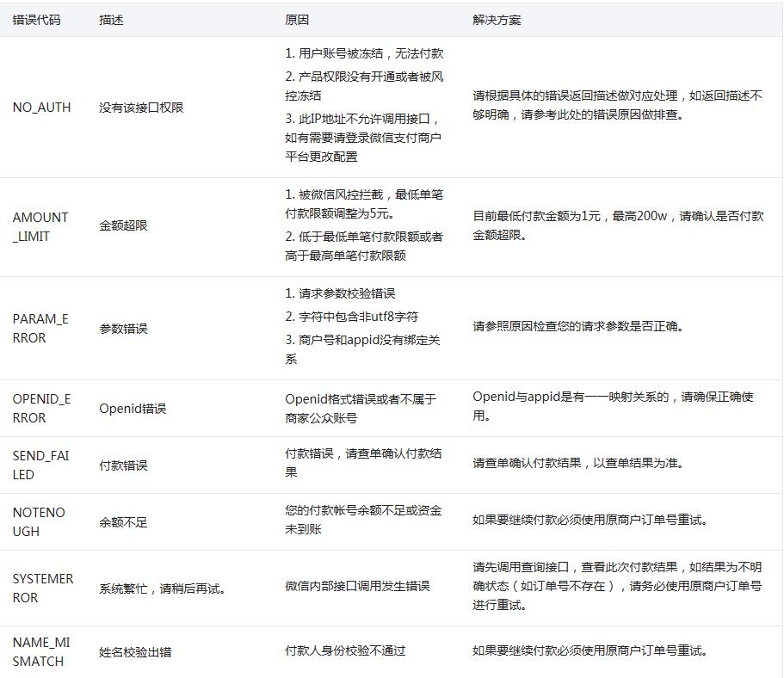
Task: Select the AMOUNT_LIMIT error code cell
Action: [40, 226]
